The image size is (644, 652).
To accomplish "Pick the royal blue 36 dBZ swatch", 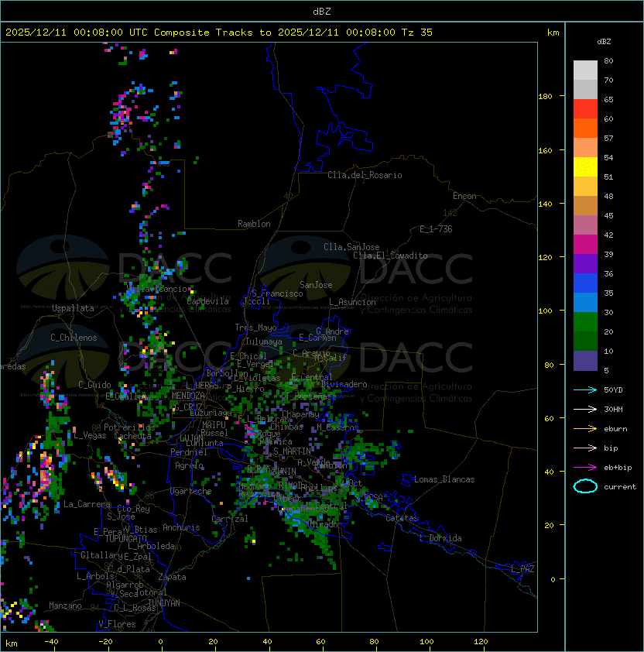I will coord(585,283).
